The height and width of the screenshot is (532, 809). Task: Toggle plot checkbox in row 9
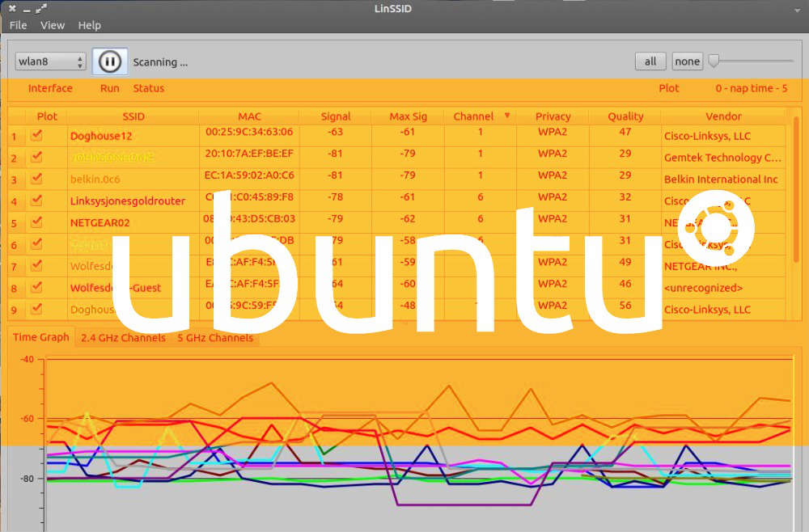click(x=36, y=309)
